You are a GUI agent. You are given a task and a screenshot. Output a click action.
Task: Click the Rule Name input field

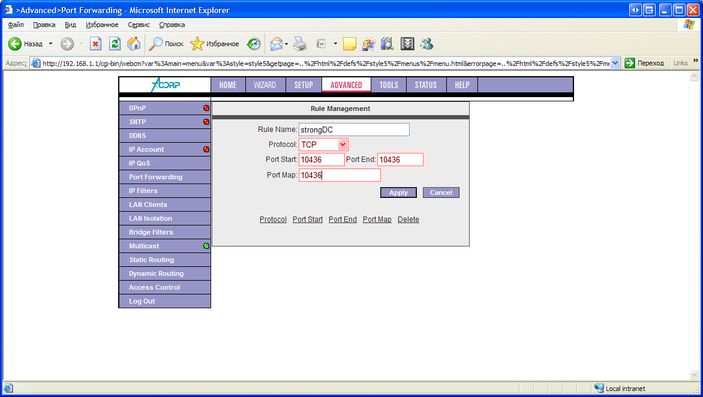(354, 130)
